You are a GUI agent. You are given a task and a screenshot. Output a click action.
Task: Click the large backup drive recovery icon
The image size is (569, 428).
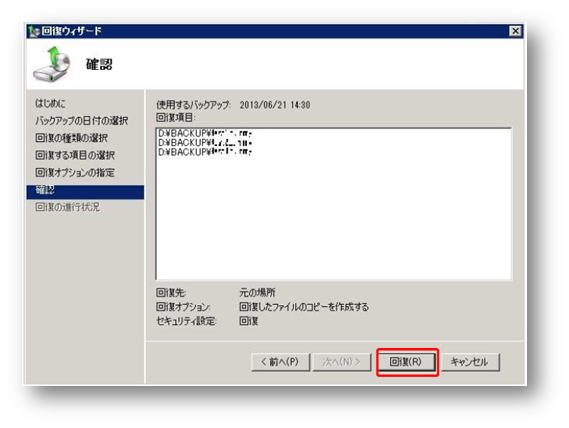pyautogui.click(x=52, y=64)
